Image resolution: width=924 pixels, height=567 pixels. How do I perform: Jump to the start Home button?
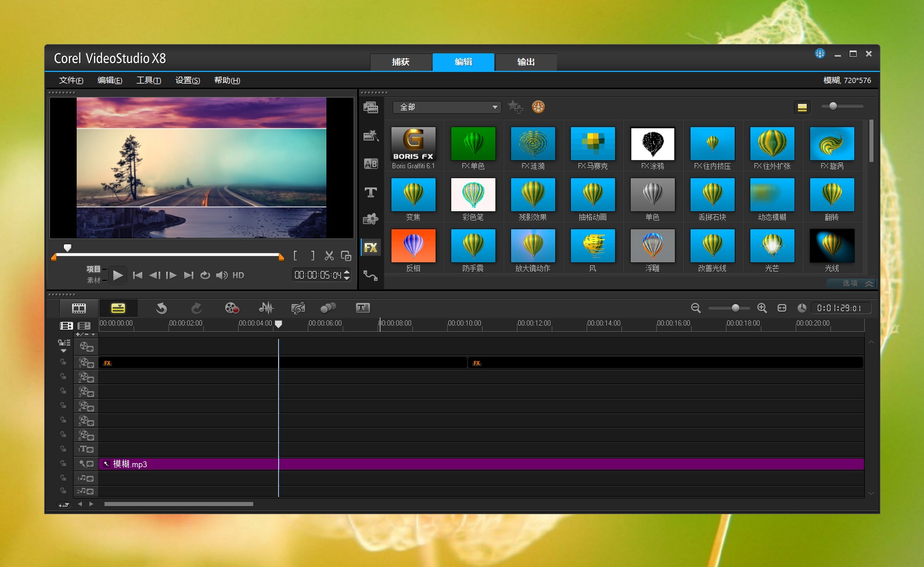click(x=138, y=275)
